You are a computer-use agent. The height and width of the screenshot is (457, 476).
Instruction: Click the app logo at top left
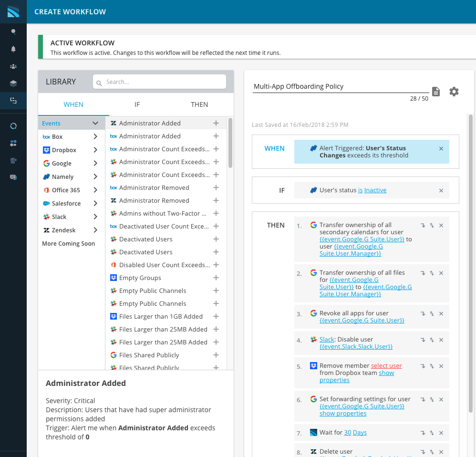(x=13, y=12)
